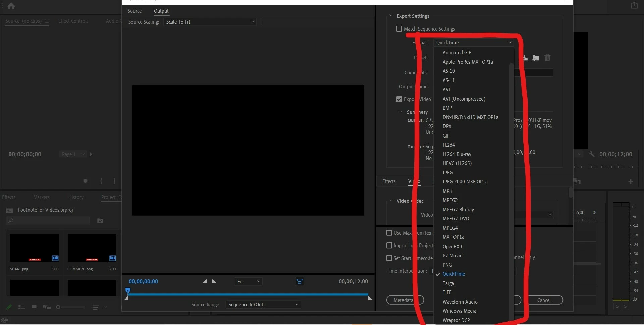Switch Project panel to List View
Screen dimensions: 644x325
pyautogui.click(x=22, y=307)
